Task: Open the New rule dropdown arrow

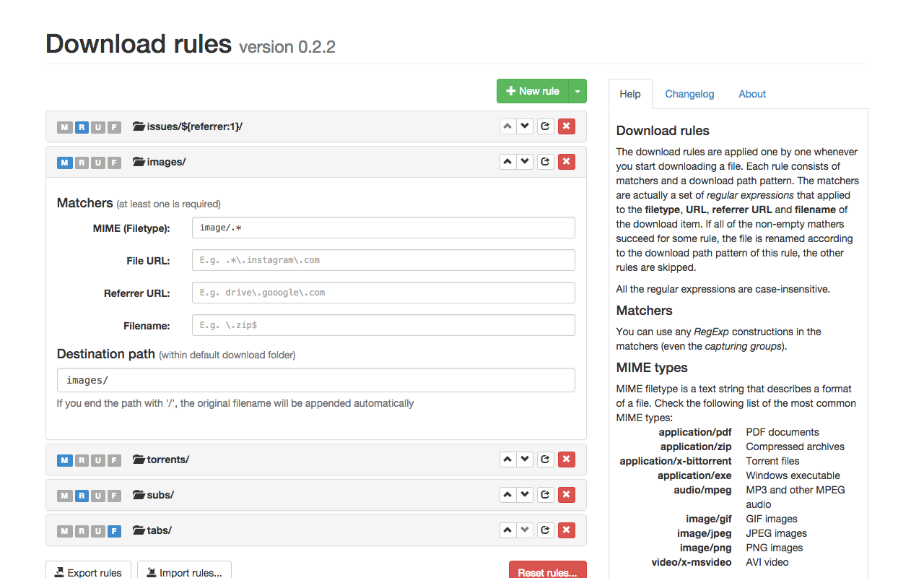Action: [x=577, y=91]
